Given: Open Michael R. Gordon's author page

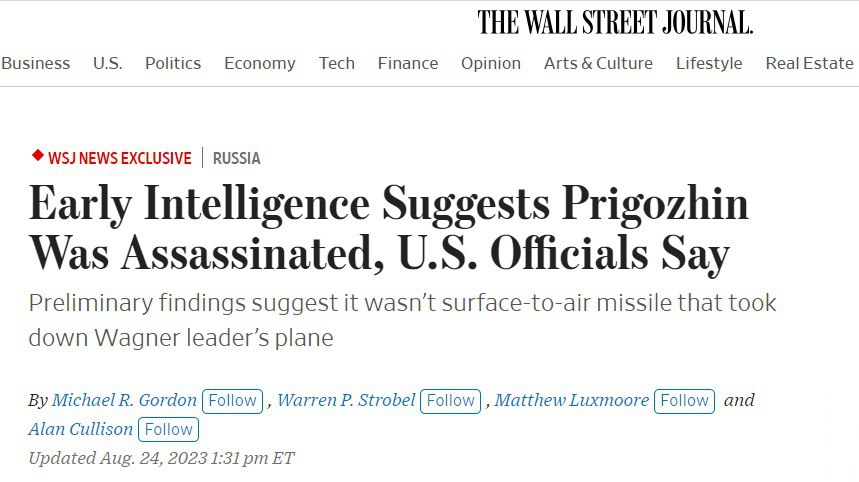Looking at the screenshot, I should (124, 400).
